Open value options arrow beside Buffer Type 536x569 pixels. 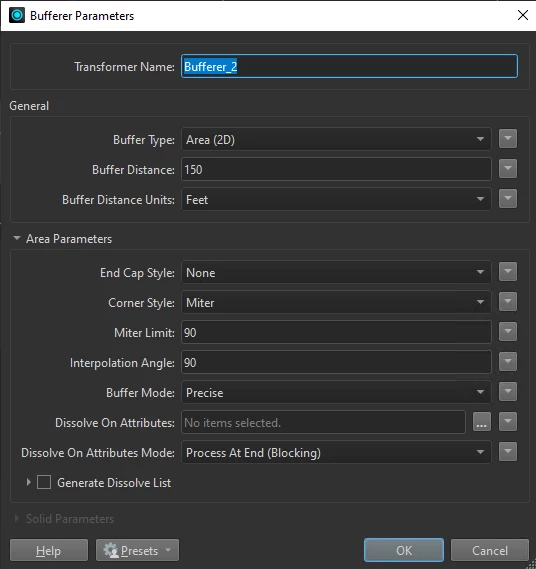click(508, 139)
